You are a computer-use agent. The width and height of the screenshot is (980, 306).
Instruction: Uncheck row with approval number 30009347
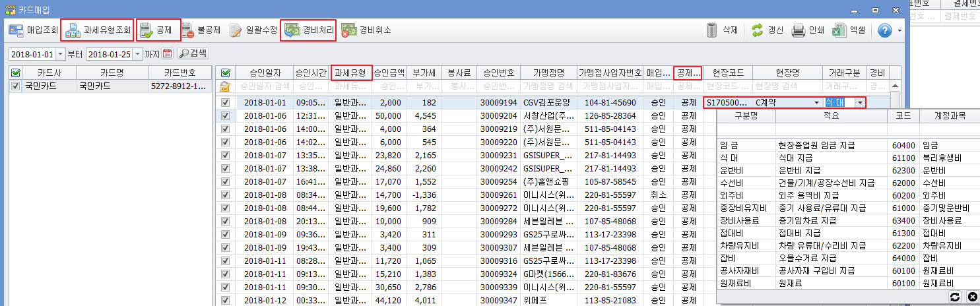coord(225,301)
